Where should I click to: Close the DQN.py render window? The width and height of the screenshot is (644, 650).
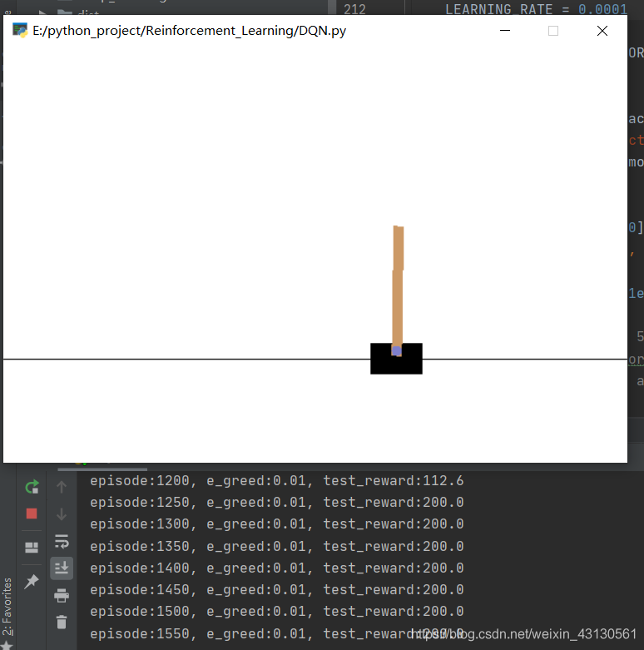pos(602,31)
